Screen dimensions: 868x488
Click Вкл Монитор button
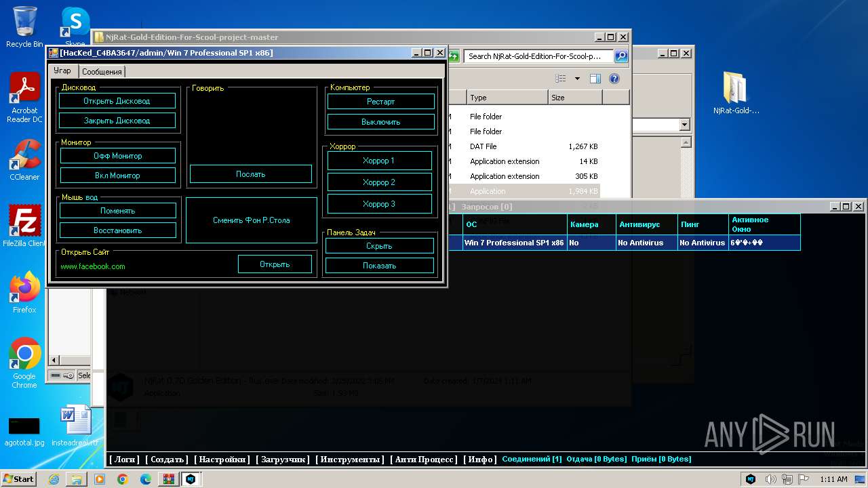[118, 176]
